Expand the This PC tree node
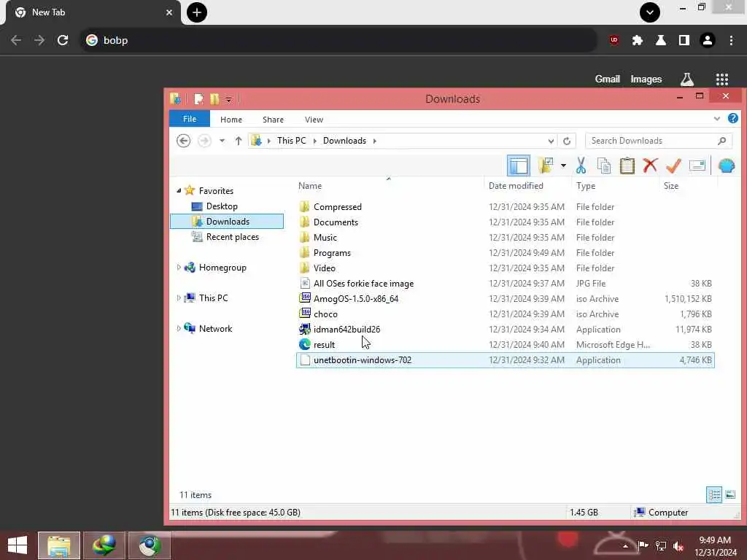 [179, 297]
